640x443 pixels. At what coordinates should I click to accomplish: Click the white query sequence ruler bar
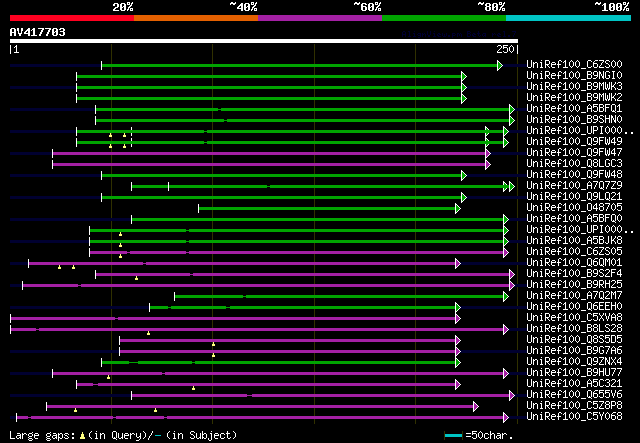pos(263,41)
